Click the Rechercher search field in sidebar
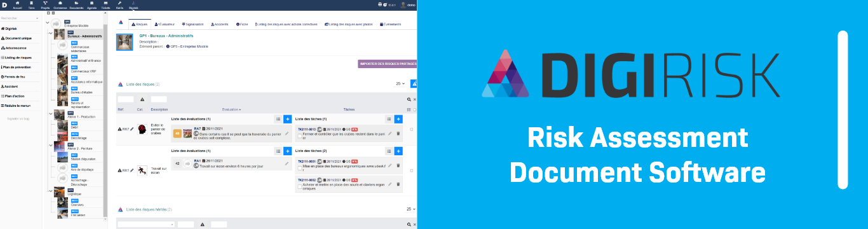The width and height of the screenshot is (868, 229). (x=20, y=18)
